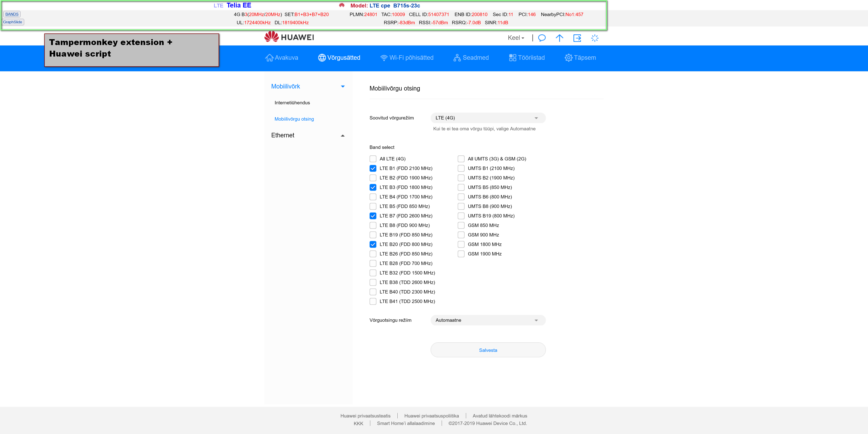Click Salvesta to save settings
The image size is (868, 434).
coord(488,350)
